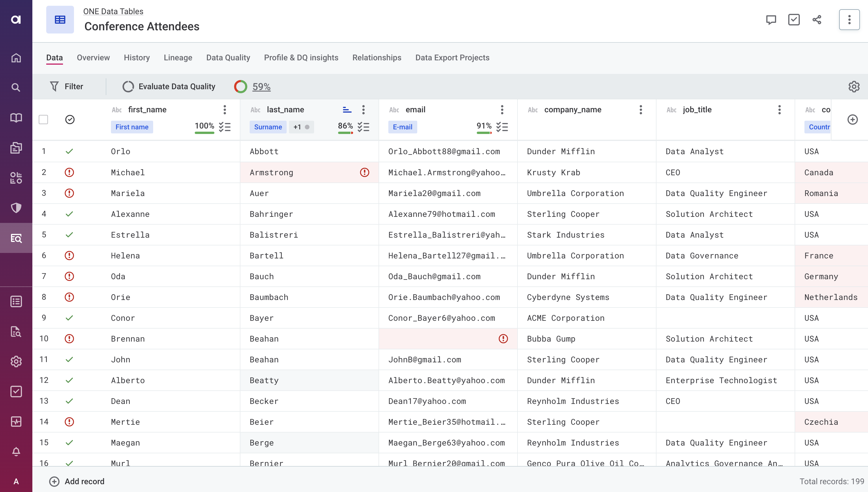
Task: Open company_name column options menu
Action: coord(640,109)
